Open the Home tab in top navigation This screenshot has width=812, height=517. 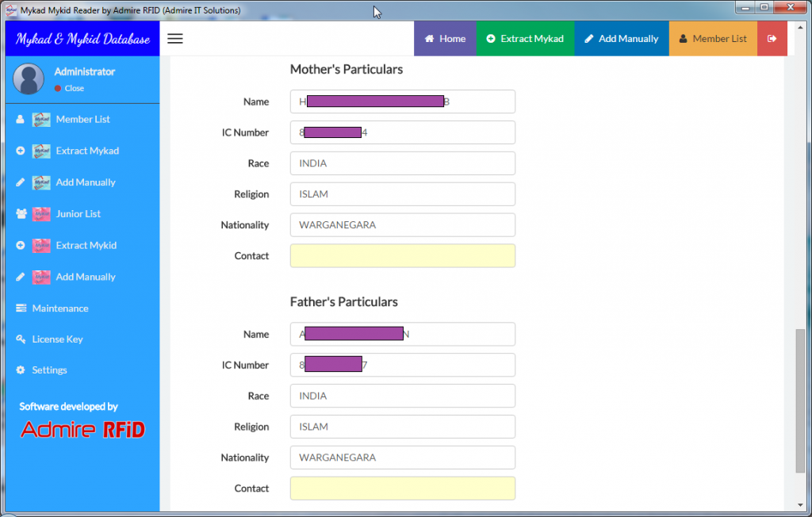tap(445, 39)
